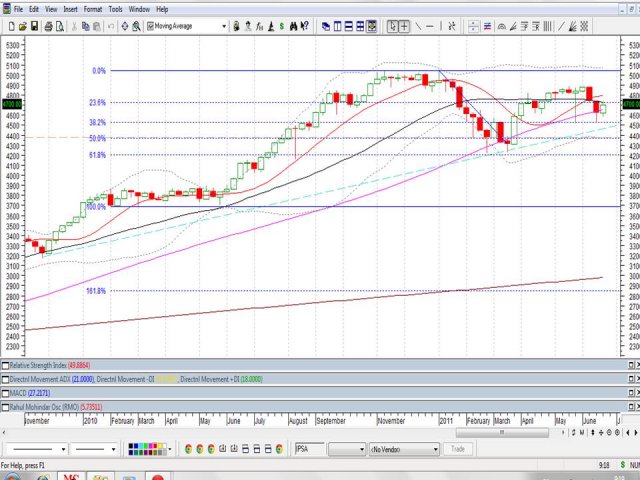
Task: Expand the No Vendor dropdown
Action: (x=434, y=449)
